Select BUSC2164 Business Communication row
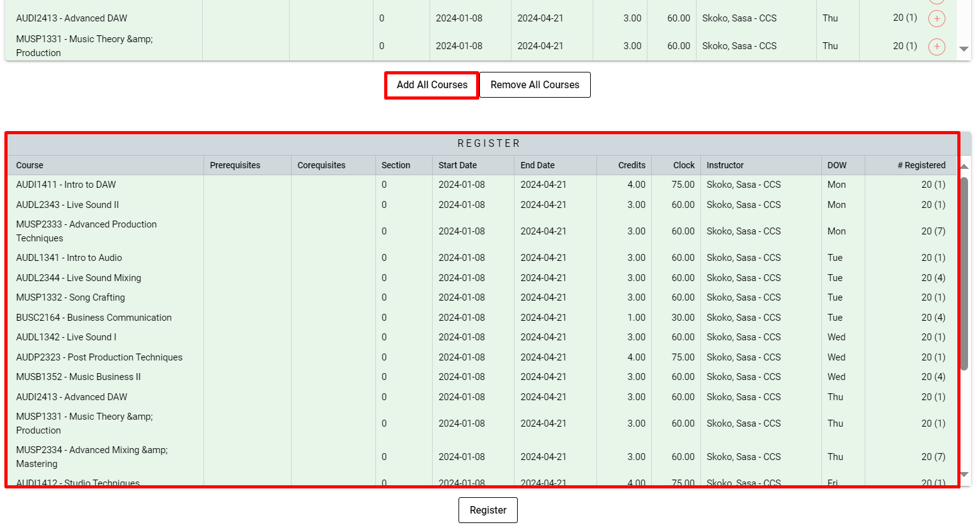 point(94,318)
